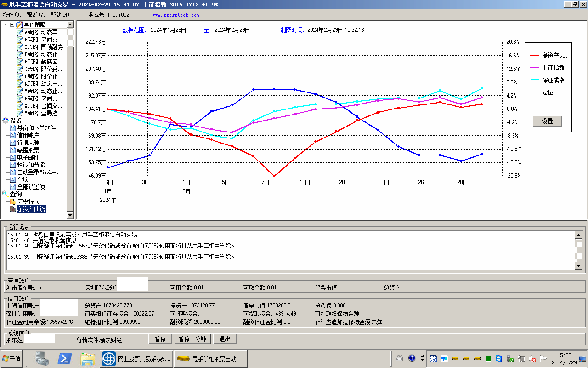Open Server Manager from the taskbar
Image resolution: width=588 pixels, height=368 pixels.
[43, 358]
